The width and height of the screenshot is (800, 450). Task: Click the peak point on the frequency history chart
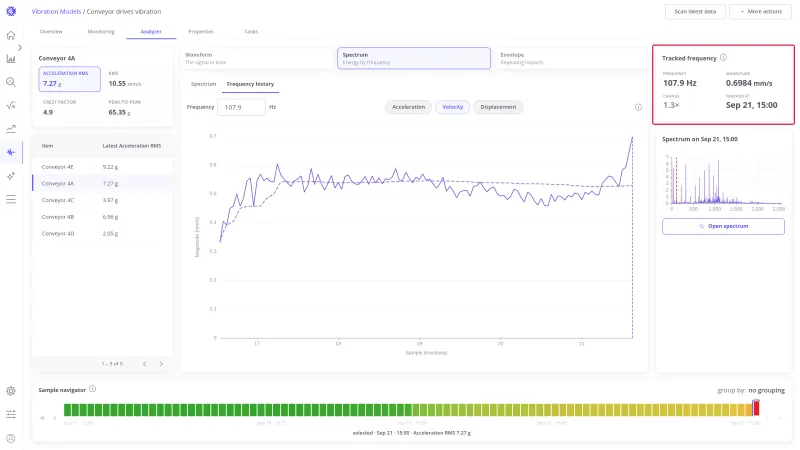(x=632, y=137)
